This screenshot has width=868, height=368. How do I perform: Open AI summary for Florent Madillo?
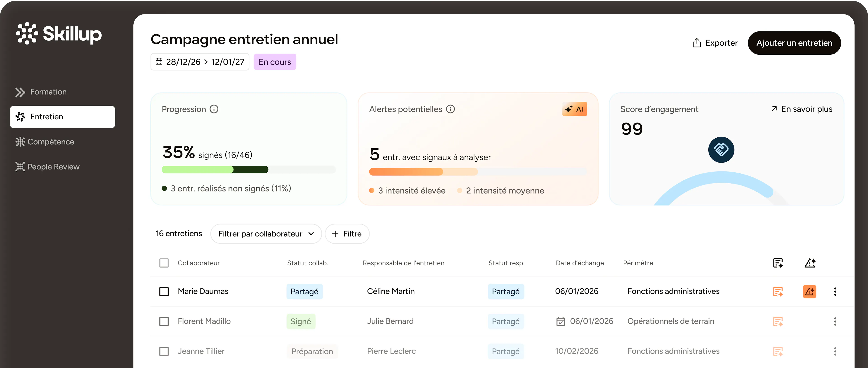[x=778, y=321]
